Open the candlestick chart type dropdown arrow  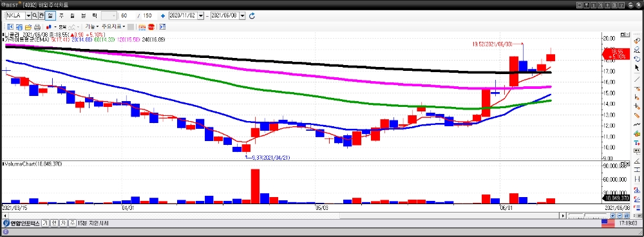pos(55,26)
